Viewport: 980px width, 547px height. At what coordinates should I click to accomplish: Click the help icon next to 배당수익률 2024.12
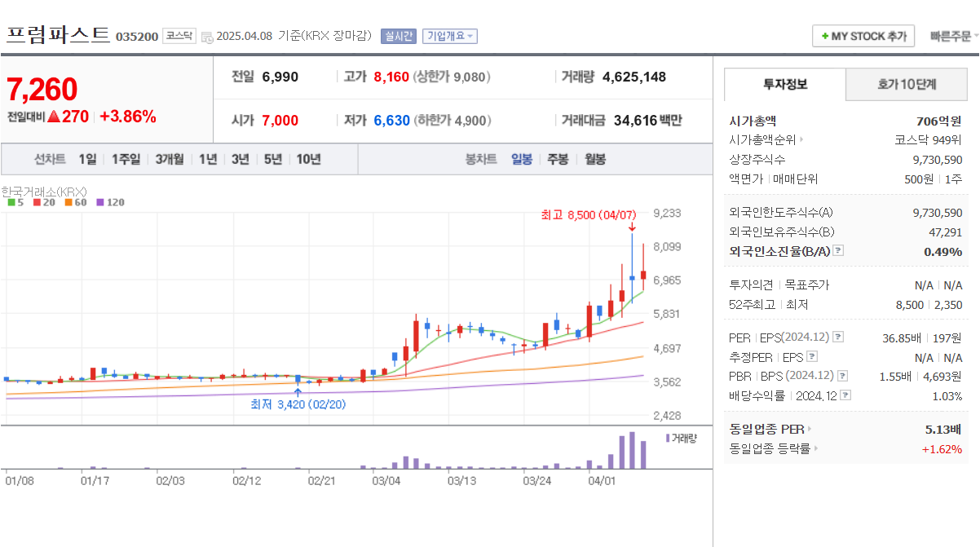(845, 395)
